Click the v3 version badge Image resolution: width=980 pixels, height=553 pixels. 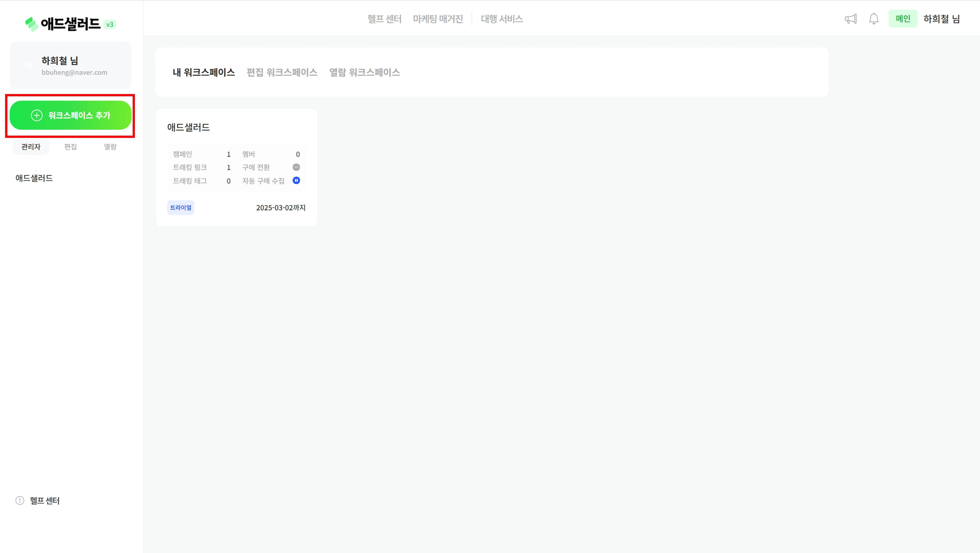[110, 24]
